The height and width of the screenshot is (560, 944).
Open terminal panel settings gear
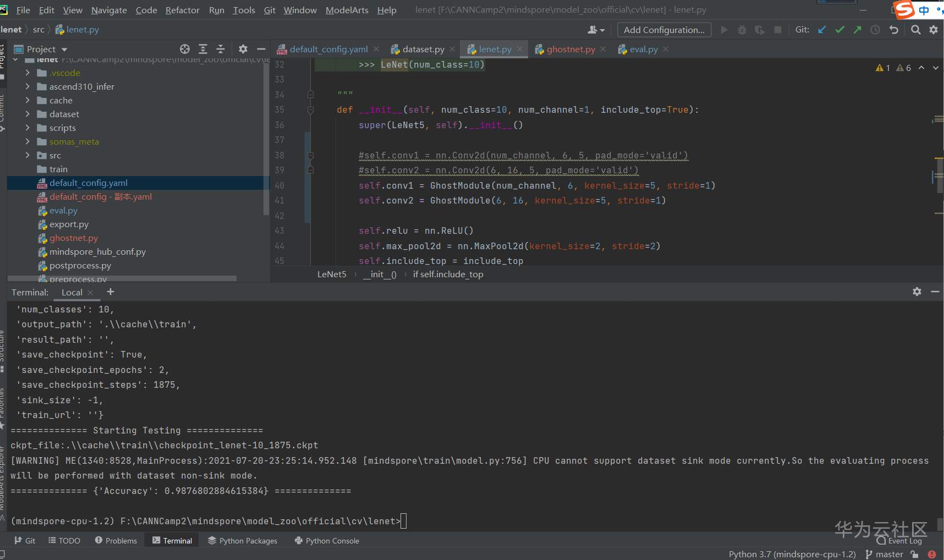tap(916, 292)
